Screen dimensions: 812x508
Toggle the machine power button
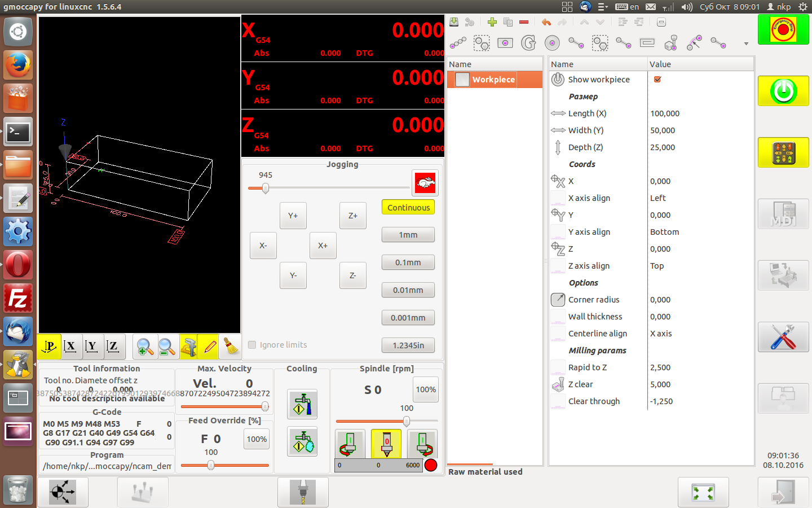click(x=783, y=91)
